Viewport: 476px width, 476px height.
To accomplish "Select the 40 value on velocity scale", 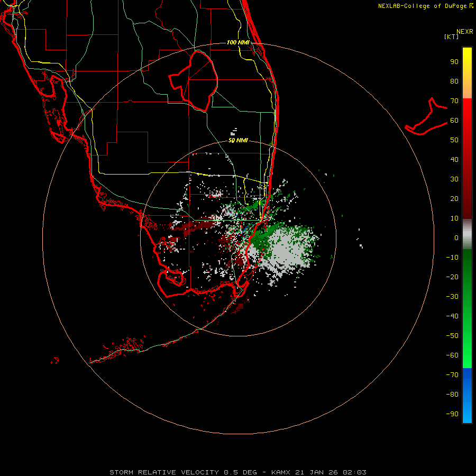I will point(454,159).
